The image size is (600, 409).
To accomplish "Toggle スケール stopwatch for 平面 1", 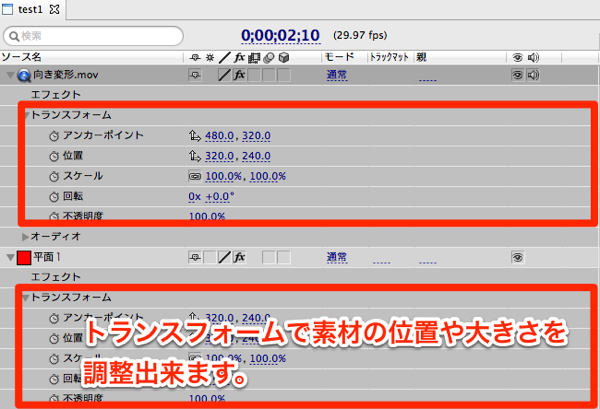I will coord(54,358).
